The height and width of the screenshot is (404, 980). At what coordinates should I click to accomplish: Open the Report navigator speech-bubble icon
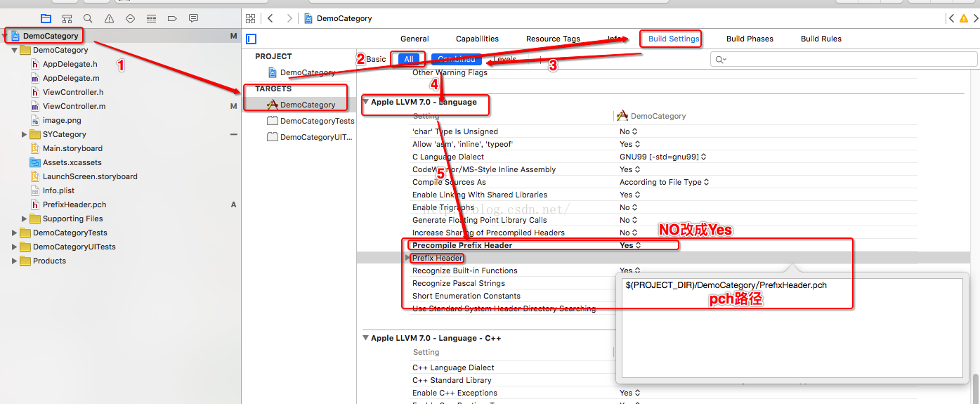pyautogui.click(x=193, y=18)
